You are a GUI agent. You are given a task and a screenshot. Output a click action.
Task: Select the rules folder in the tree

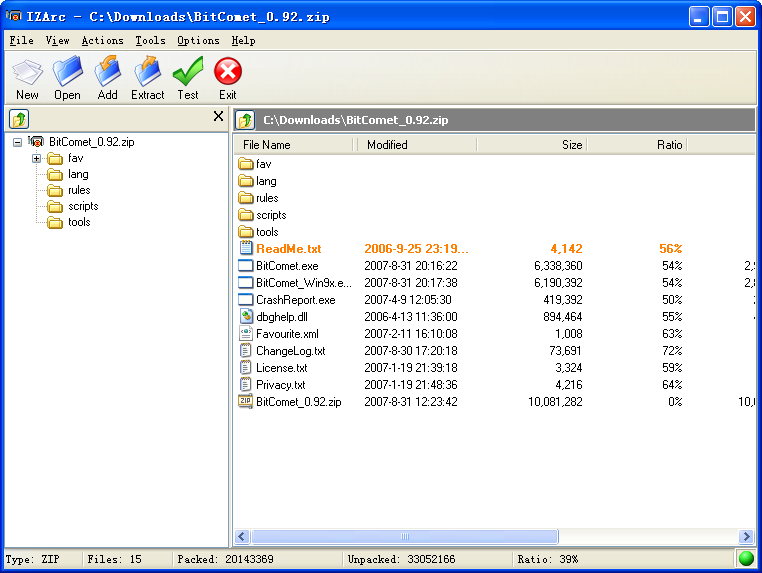click(x=79, y=190)
